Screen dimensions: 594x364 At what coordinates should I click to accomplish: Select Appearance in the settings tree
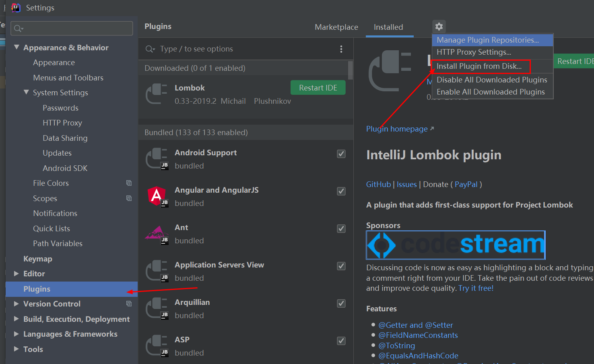click(x=54, y=62)
